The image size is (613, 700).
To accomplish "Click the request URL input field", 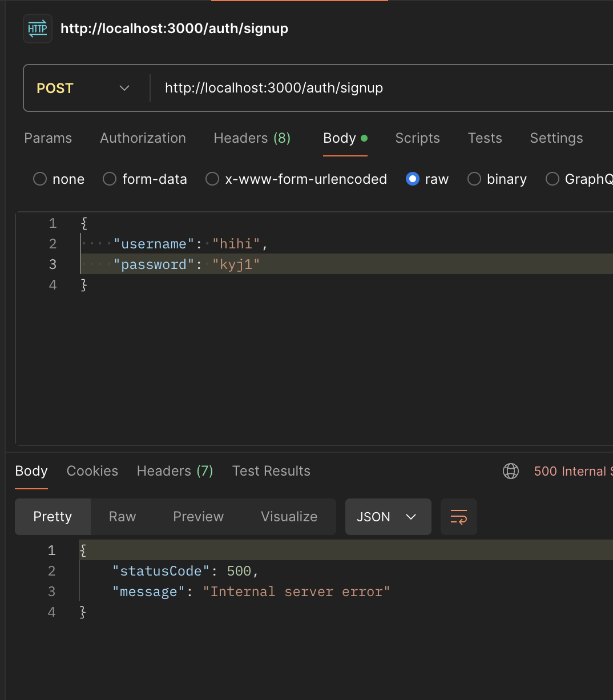I will coord(382,88).
